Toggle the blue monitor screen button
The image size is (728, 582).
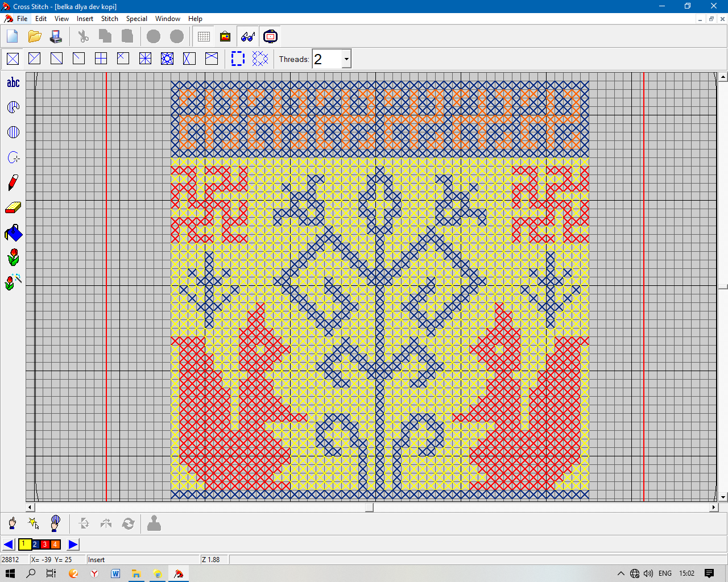(271, 37)
